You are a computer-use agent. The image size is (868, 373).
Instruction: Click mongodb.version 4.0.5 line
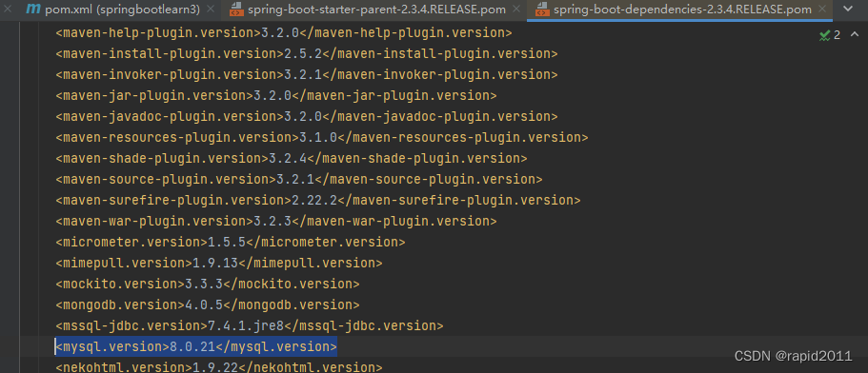point(208,305)
